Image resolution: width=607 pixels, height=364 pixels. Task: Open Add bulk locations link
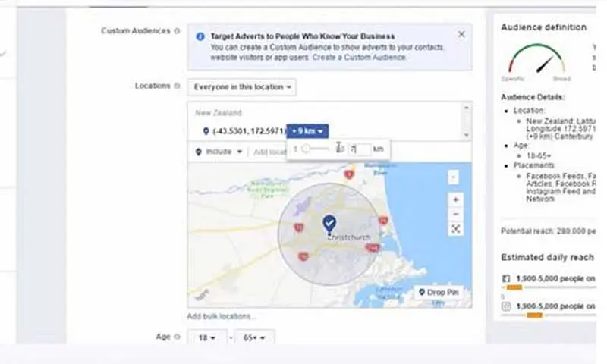tap(222, 316)
